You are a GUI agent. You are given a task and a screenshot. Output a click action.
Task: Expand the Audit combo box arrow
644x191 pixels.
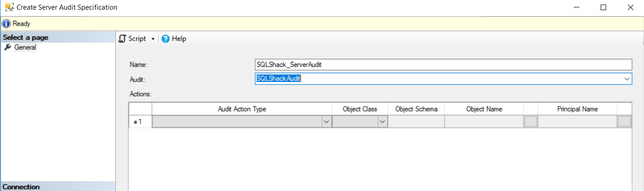(x=627, y=79)
